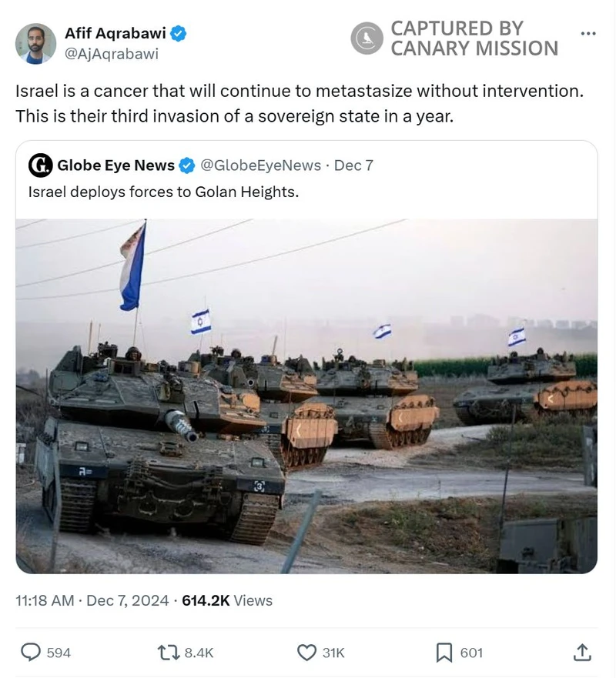Click the 614.2K Views count
Image resolution: width=616 pixels, height=678 pixels.
click(227, 600)
